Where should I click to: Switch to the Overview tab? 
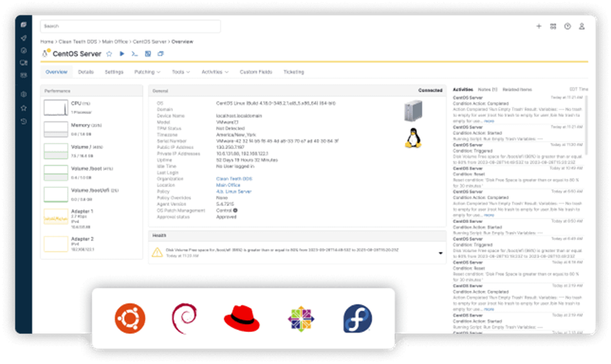56,72
